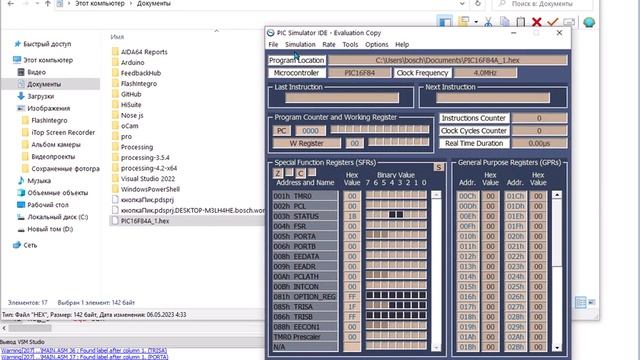Click the 006h PORTB register row
640x360 pixels.
pos(305,247)
